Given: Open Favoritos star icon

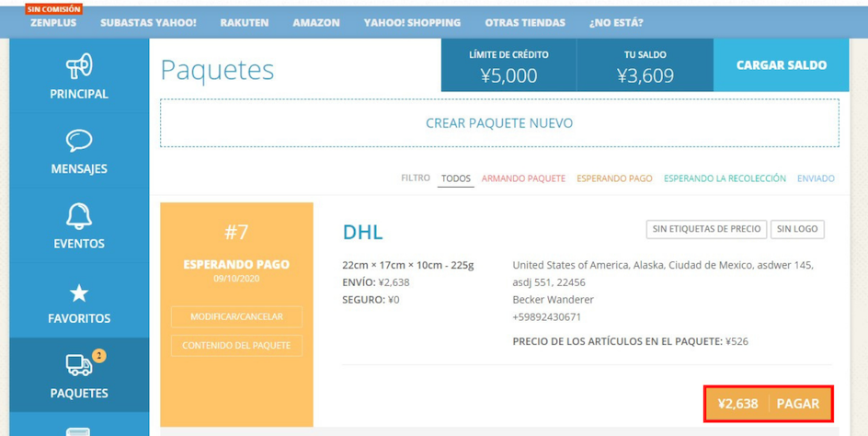Looking at the screenshot, I should point(79,293).
